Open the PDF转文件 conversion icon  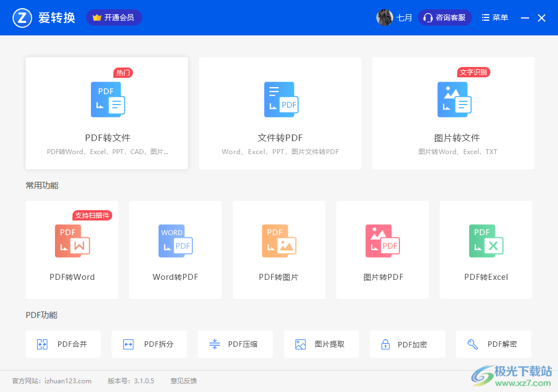tap(107, 100)
